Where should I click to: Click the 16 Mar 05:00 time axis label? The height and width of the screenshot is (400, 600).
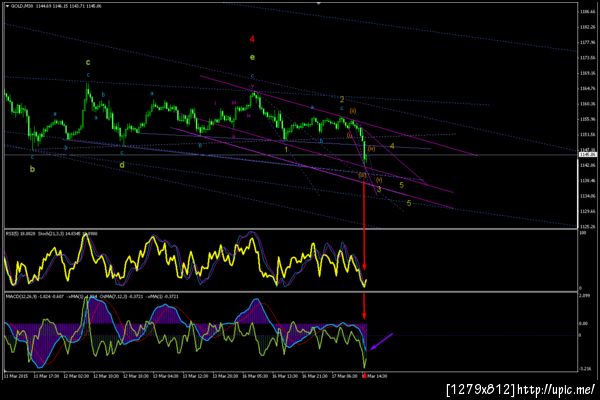tap(255, 376)
